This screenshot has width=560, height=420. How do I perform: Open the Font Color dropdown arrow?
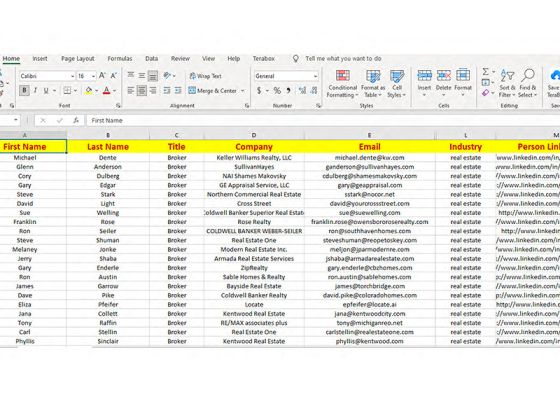point(115,91)
